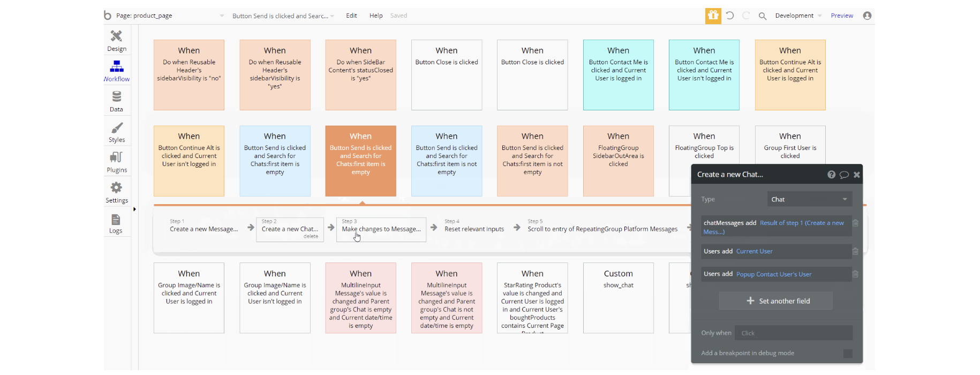Expand the Development version dropdown
This screenshot has width=980, height=375.
(x=798, y=16)
